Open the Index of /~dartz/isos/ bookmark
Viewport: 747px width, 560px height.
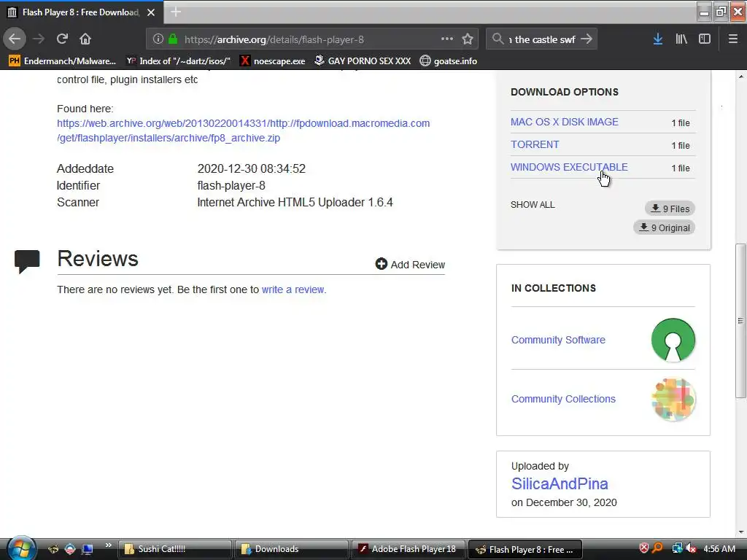coord(178,61)
